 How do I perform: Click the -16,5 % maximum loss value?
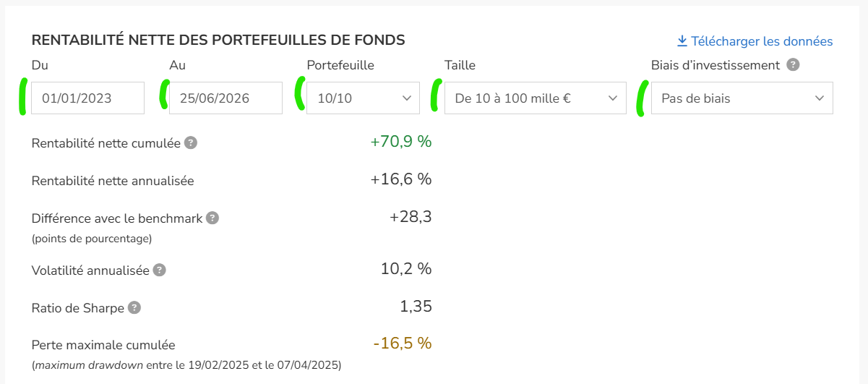(403, 343)
